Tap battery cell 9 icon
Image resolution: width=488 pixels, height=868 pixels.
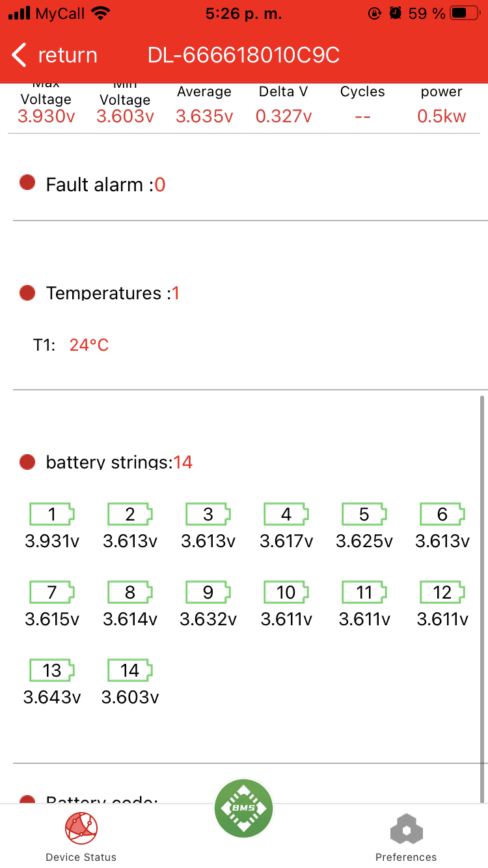[208, 593]
